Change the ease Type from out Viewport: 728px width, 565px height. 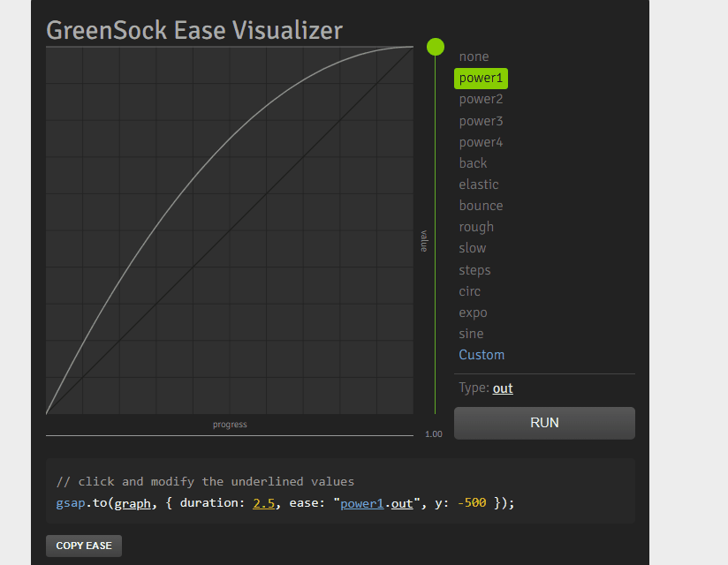(x=502, y=388)
